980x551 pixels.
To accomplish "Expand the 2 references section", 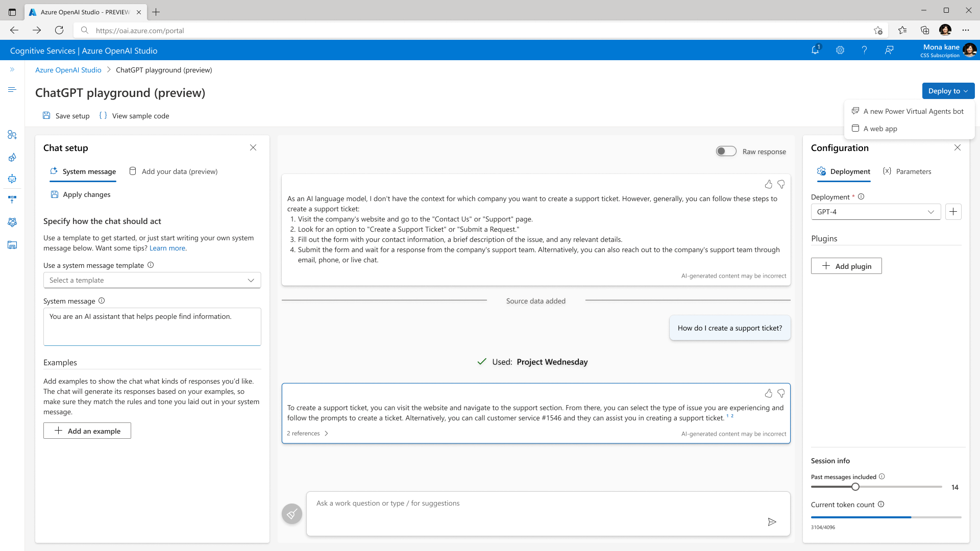I will [x=308, y=434].
